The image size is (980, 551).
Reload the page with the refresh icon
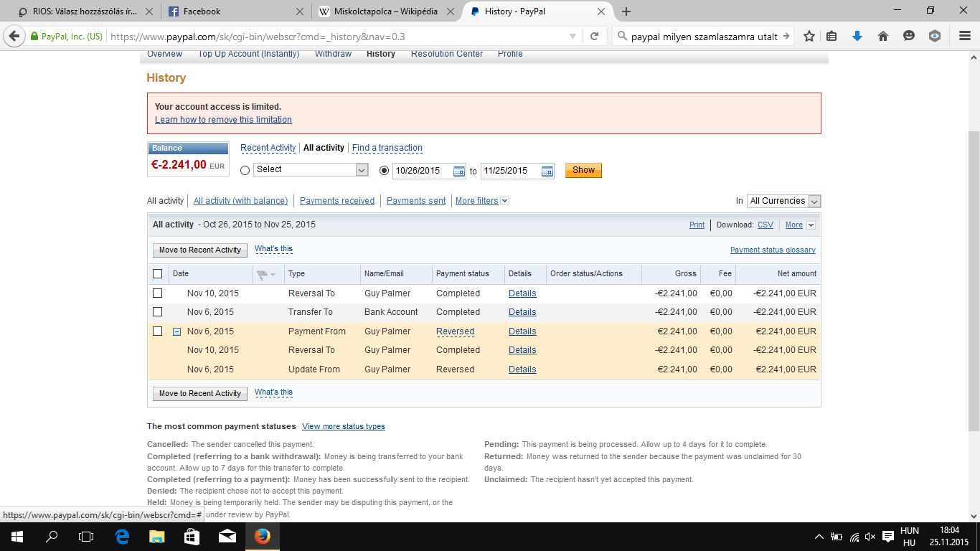594,36
